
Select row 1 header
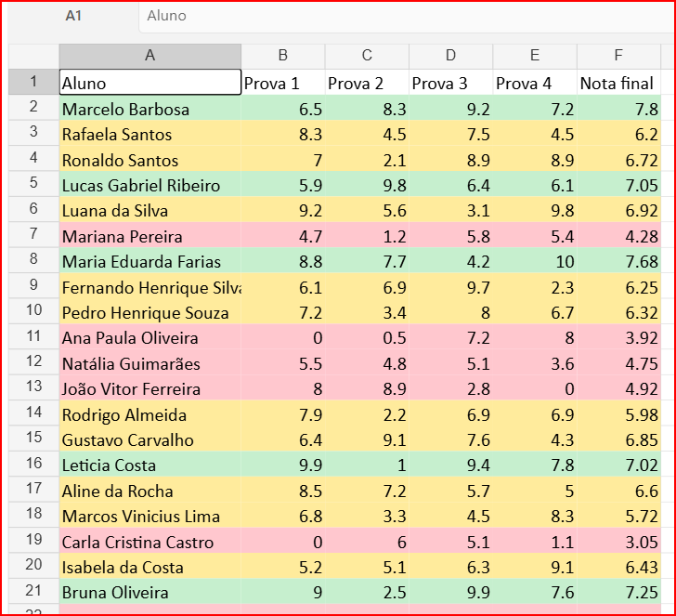tap(33, 82)
